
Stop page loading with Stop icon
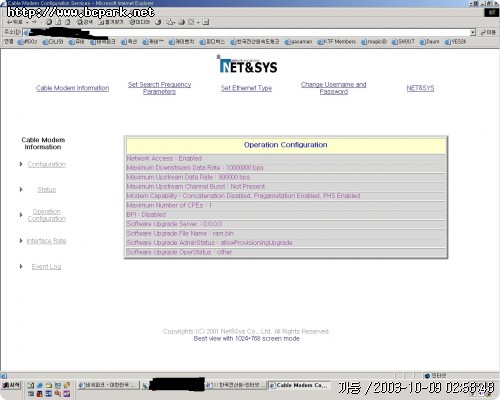49,22
